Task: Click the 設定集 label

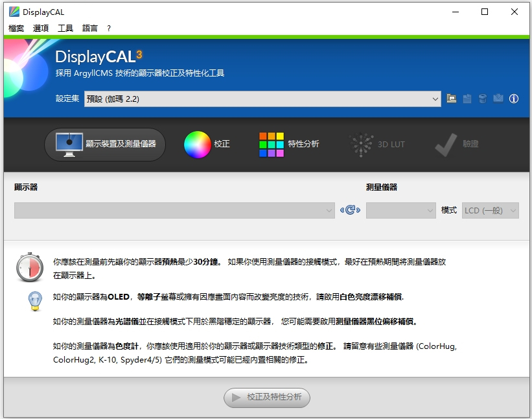Action: (x=67, y=99)
